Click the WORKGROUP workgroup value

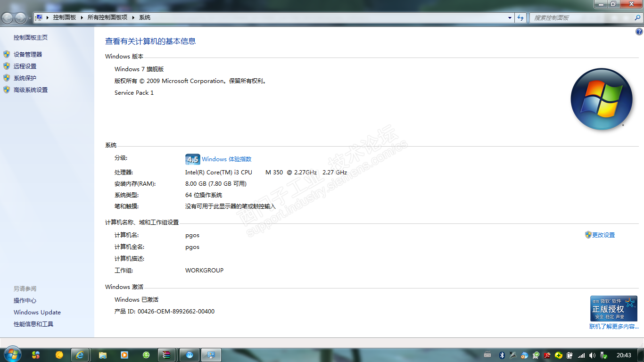204,271
